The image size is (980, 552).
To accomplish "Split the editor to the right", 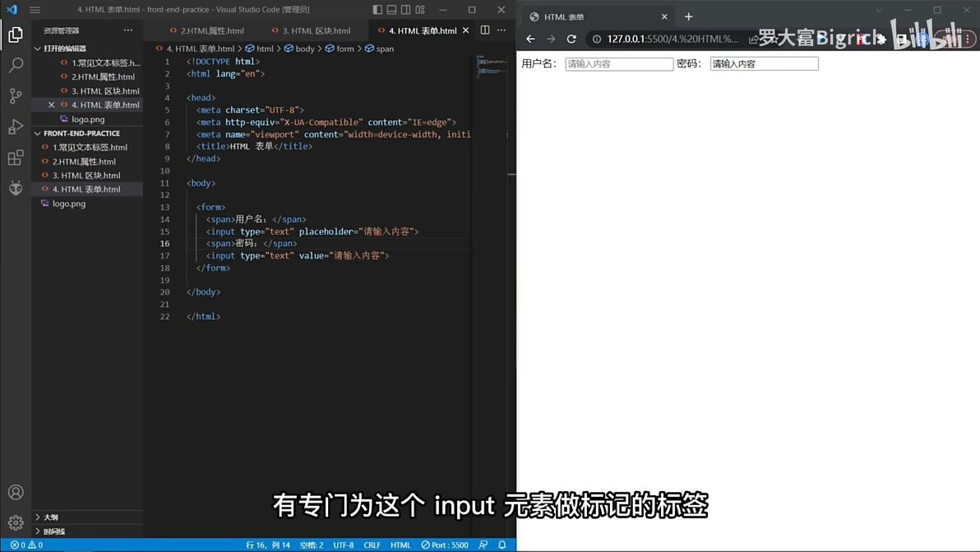I will coord(485,30).
